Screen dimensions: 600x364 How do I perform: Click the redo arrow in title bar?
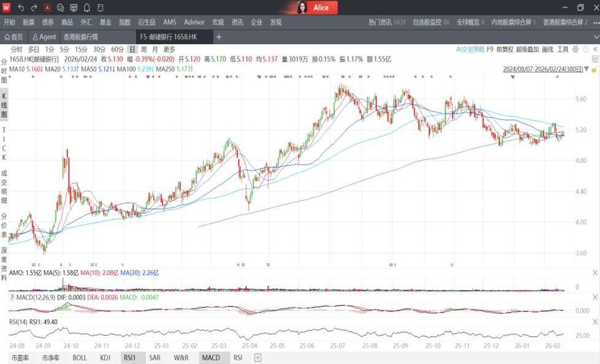coord(34,8)
